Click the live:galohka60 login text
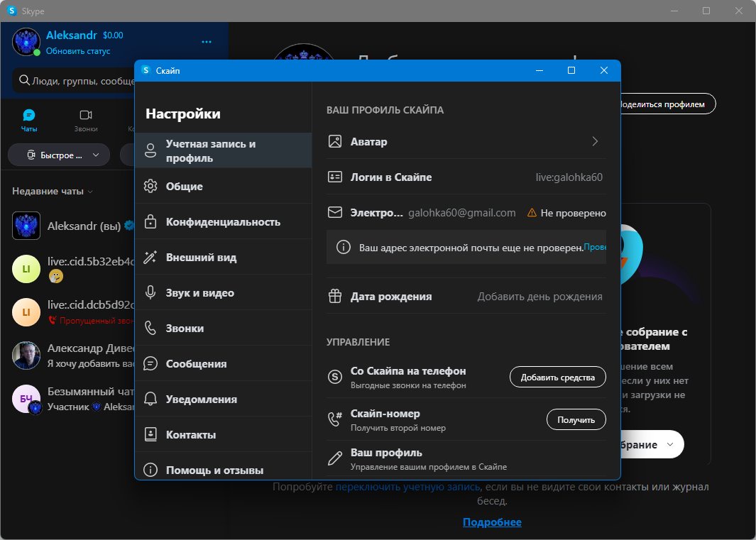Image resolution: width=756 pixels, height=540 pixels. tap(569, 177)
